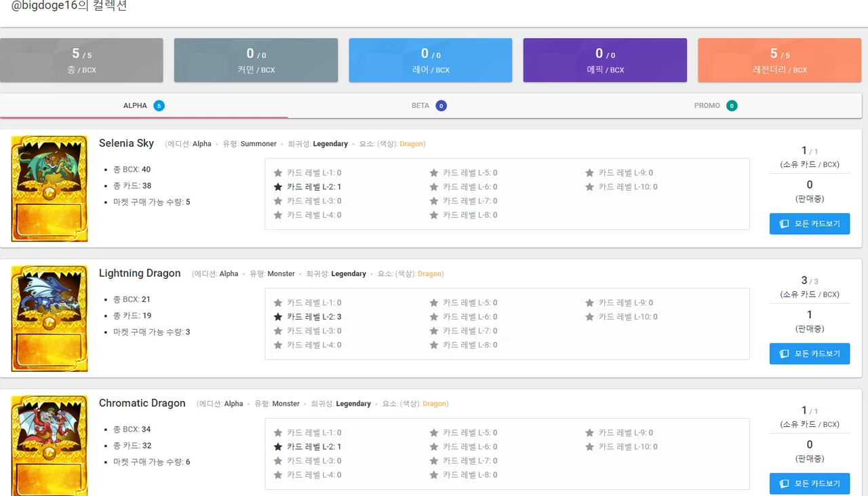Screen dimensions: 868x496
Task: Click Chromatic Dragon L-7 star icon
Action: click(x=434, y=461)
